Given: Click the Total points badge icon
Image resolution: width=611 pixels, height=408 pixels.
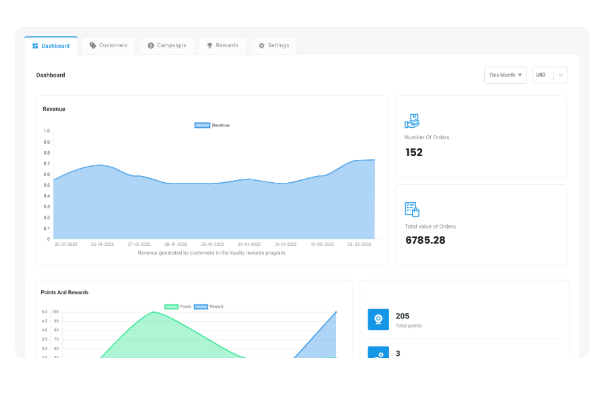Looking at the screenshot, I should click(x=378, y=320).
